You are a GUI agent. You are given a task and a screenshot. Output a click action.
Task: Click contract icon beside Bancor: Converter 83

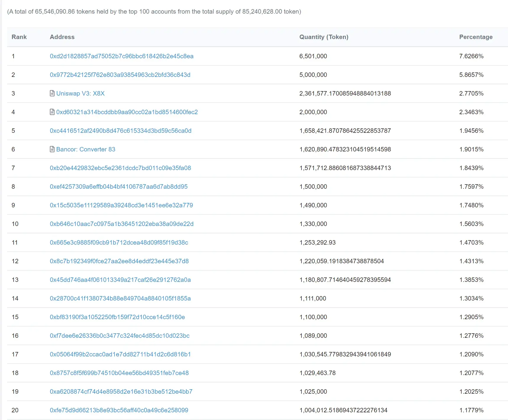tap(52, 149)
